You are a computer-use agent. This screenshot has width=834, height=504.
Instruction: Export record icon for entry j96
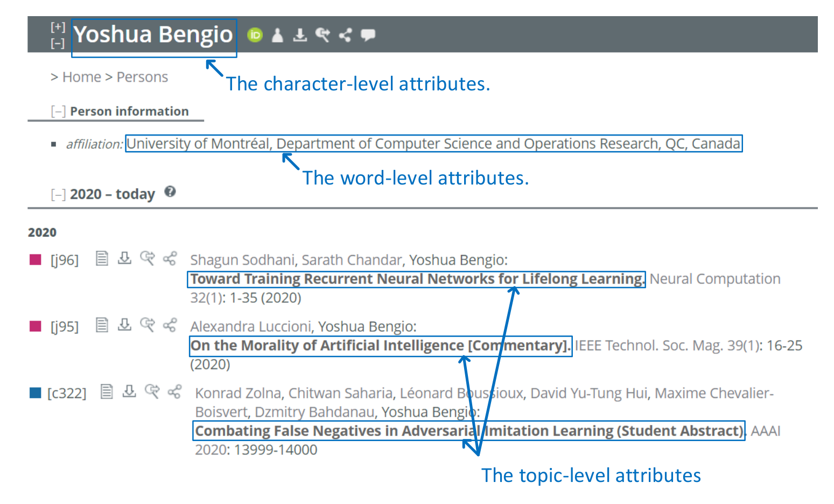pos(124,258)
